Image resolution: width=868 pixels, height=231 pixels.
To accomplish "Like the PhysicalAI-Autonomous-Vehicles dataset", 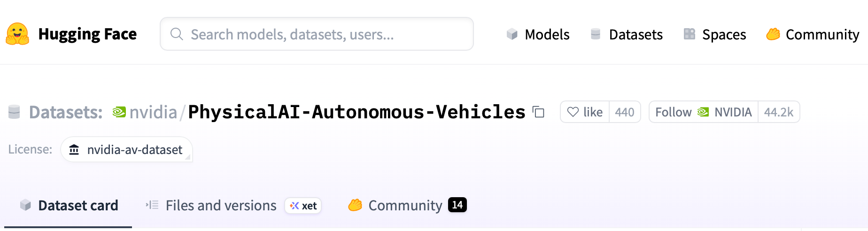I will [x=585, y=112].
